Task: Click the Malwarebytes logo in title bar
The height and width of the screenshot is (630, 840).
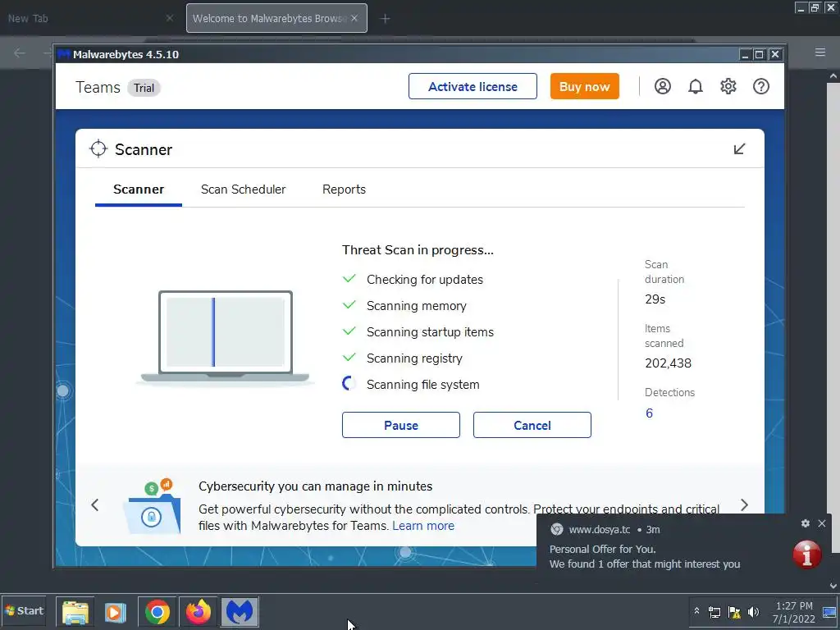Action: pyautogui.click(x=64, y=54)
